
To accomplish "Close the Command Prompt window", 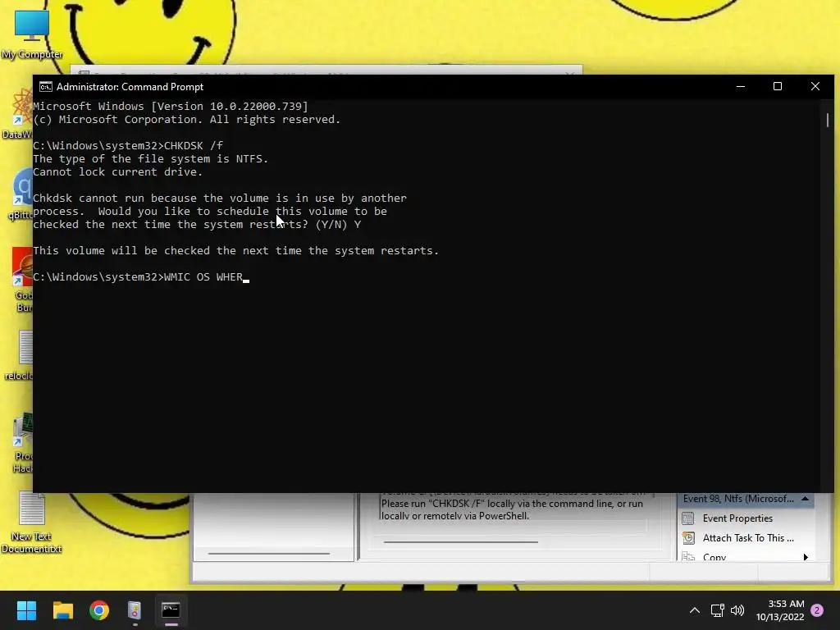I will tap(815, 87).
